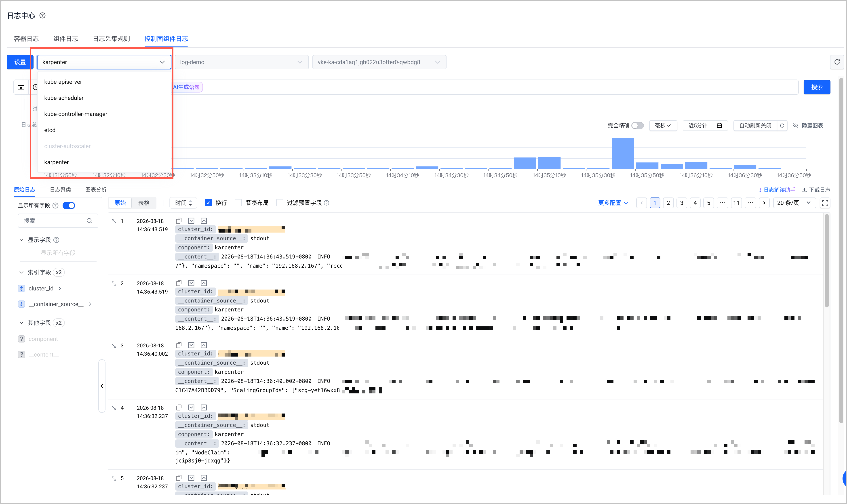This screenshot has width=847, height=504.
Task: Enable the 紧凑布局 checkbox
Action: tap(238, 203)
